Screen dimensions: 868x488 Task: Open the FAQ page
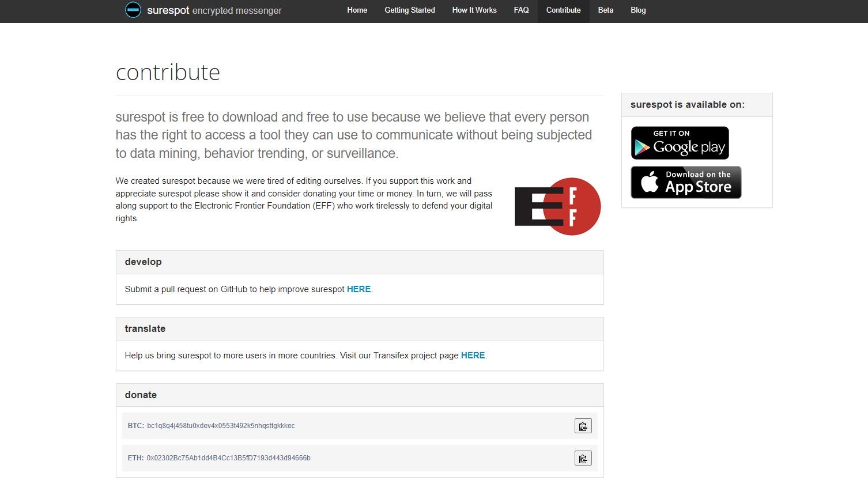click(x=522, y=10)
